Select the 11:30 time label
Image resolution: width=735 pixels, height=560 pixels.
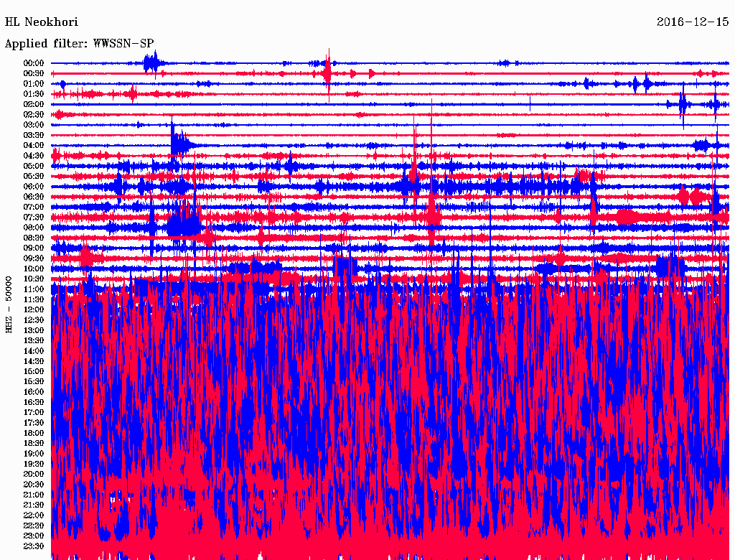(x=34, y=299)
